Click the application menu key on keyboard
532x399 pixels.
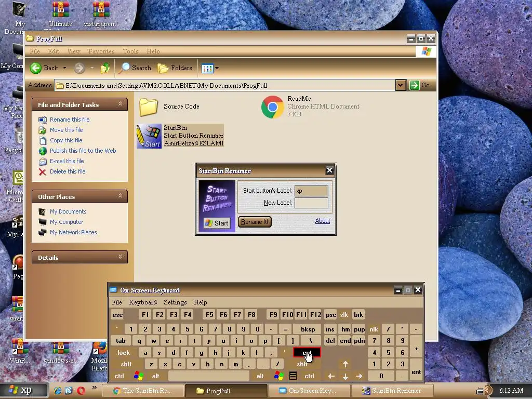[x=293, y=376]
